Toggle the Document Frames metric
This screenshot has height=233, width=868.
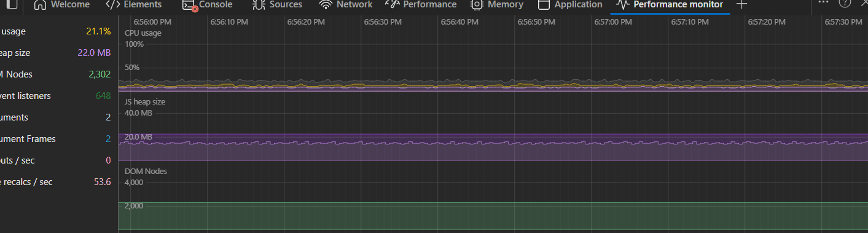(x=56, y=139)
